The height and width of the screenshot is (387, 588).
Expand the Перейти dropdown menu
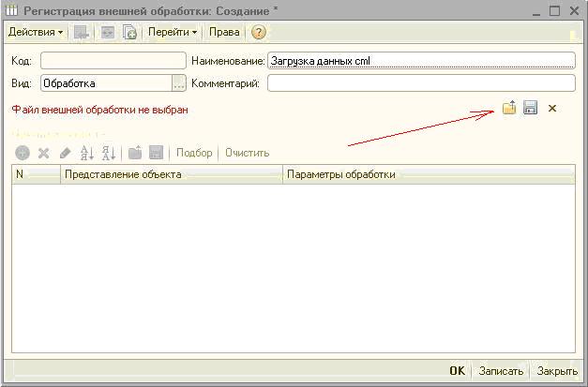click(173, 32)
